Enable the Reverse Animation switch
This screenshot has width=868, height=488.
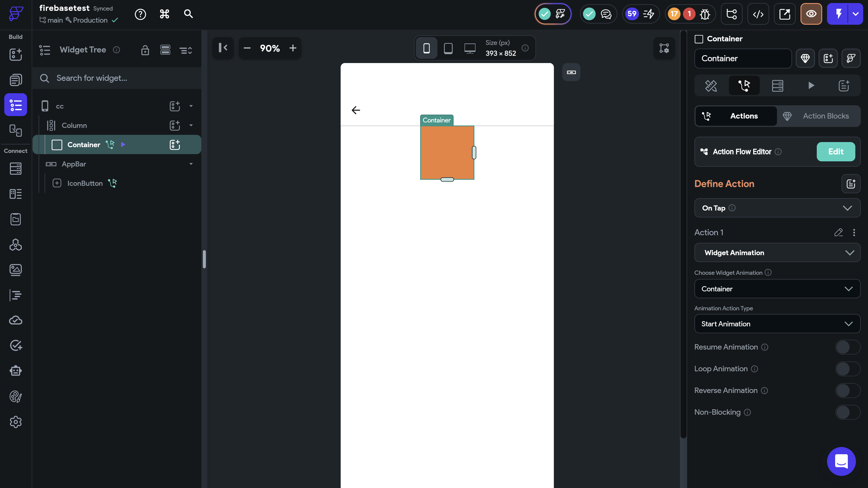coord(848,391)
